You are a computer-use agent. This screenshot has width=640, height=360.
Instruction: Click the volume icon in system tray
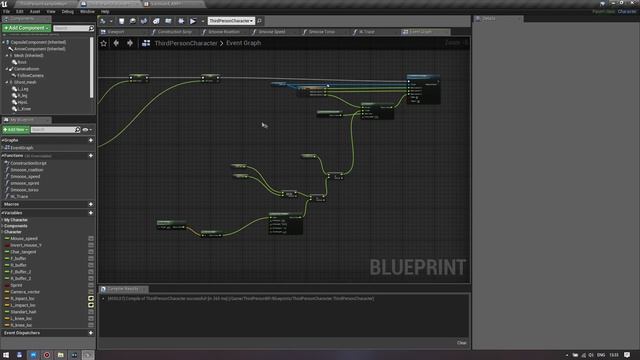click(x=591, y=355)
